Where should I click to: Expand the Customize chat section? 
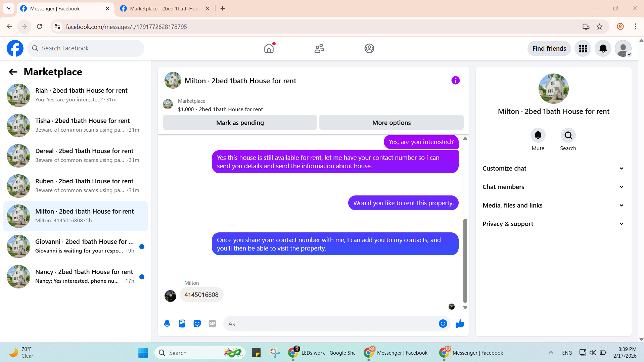pos(553,169)
